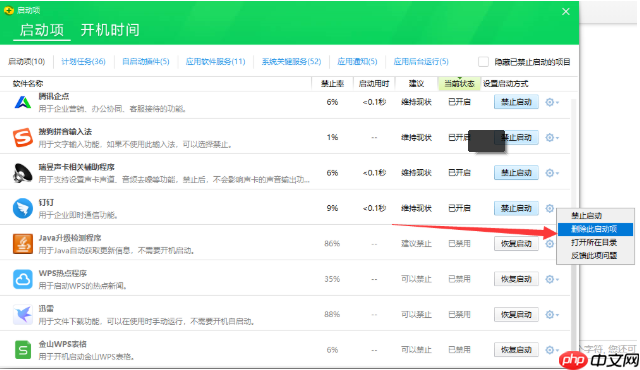The image size is (640, 370).
Task: Click the WPS热点程序 cloud icon
Action: [23, 279]
